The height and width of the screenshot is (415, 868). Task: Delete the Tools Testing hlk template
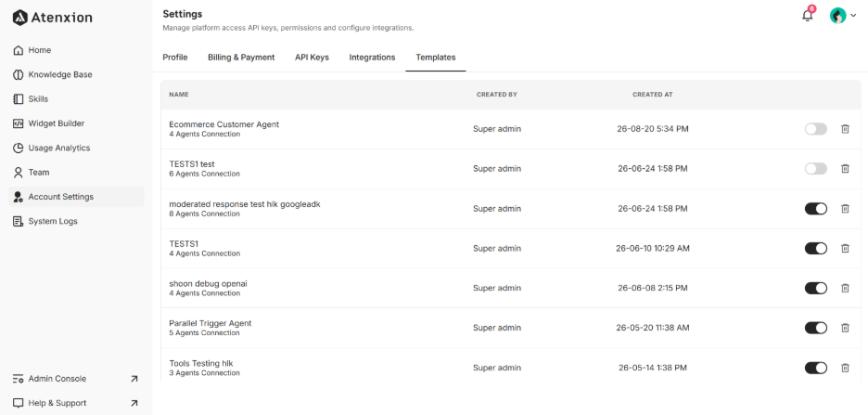[845, 368]
